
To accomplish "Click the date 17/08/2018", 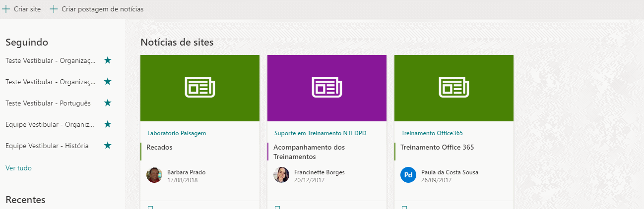I will point(183,180).
